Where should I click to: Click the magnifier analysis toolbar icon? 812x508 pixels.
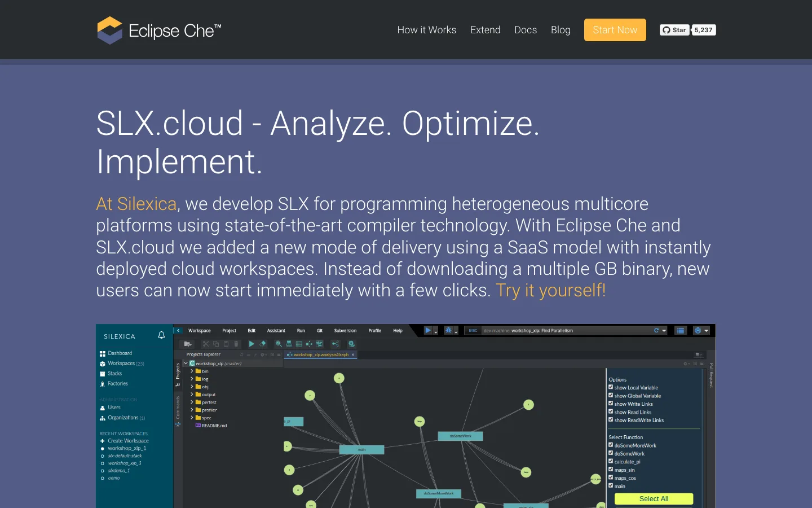[x=279, y=344]
